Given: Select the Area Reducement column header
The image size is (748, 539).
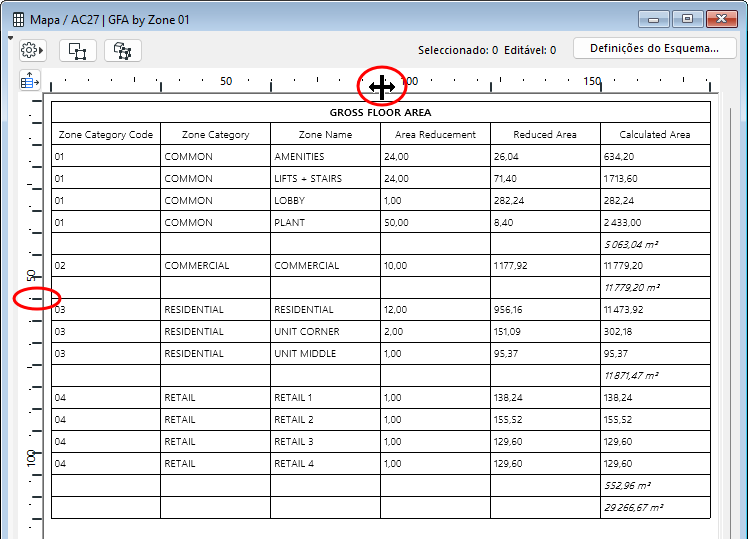Looking at the screenshot, I should (435, 135).
